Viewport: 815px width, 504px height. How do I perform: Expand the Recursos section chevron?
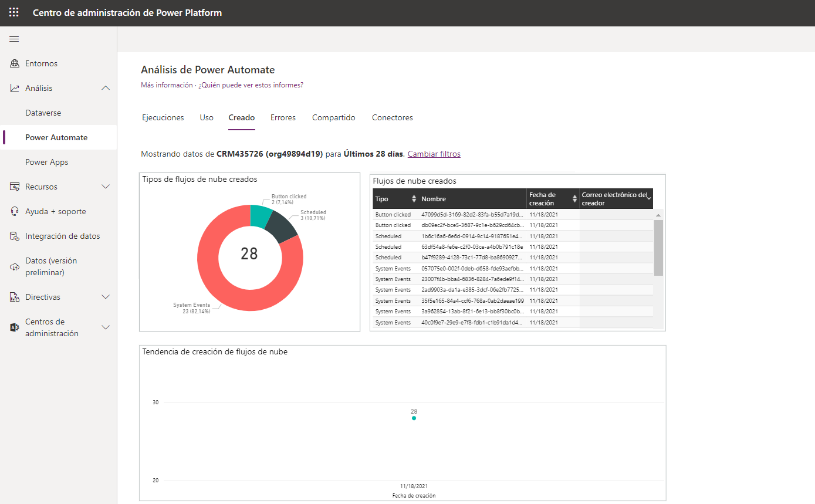(x=106, y=187)
